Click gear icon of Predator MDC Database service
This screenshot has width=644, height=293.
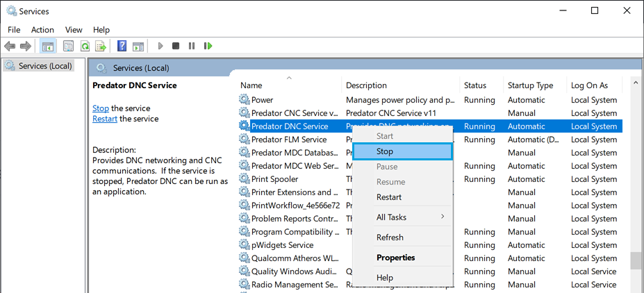click(x=245, y=152)
